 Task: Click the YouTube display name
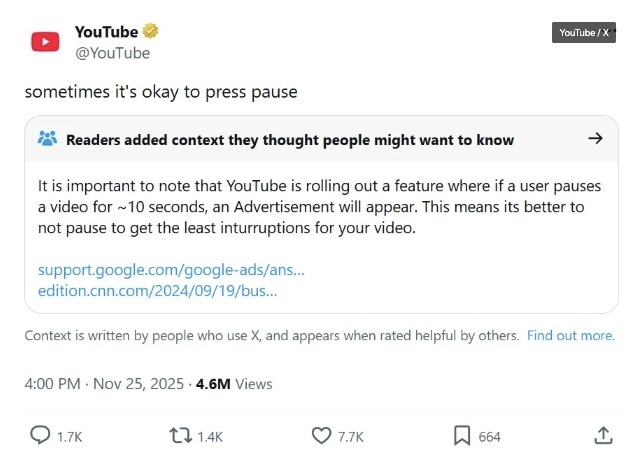[x=106, y=32]
